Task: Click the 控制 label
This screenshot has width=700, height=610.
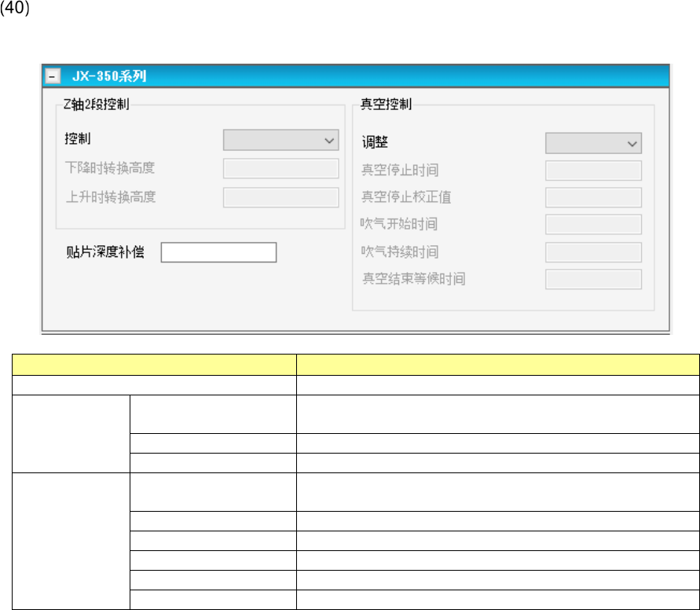Action: [78, 139]
